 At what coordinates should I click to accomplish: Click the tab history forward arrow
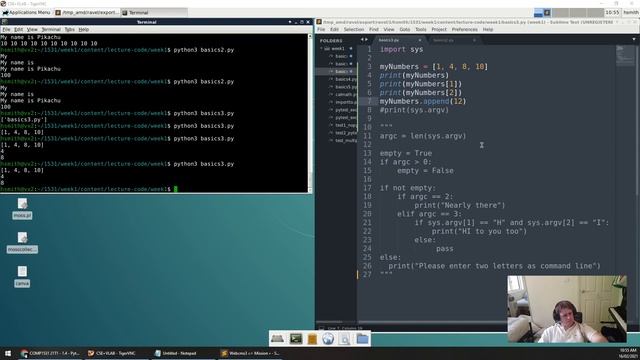click(366, 40)
